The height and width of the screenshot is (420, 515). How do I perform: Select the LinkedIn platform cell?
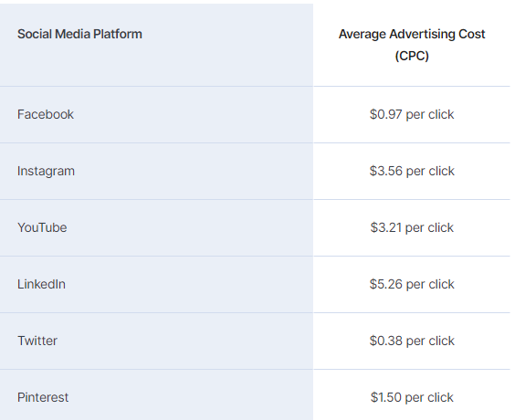156,284
